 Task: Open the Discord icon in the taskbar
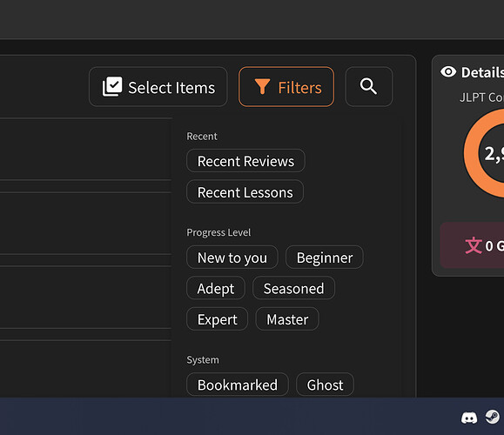(x=469, y=418)
